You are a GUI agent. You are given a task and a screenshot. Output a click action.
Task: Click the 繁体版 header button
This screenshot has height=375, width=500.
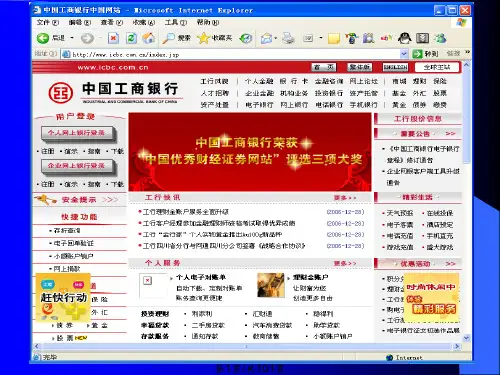pos(360,67)
